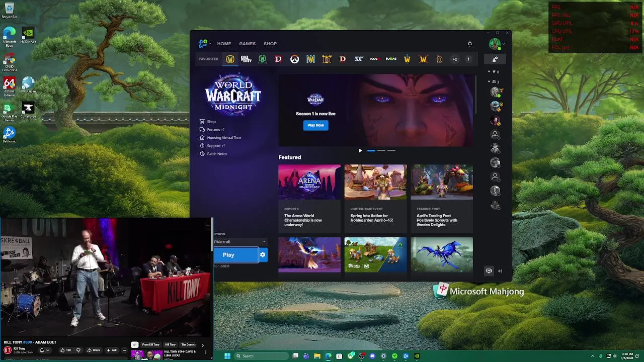Go to the HOME tab
Viewport: 644px width, 362px height.
click(224, 44)
